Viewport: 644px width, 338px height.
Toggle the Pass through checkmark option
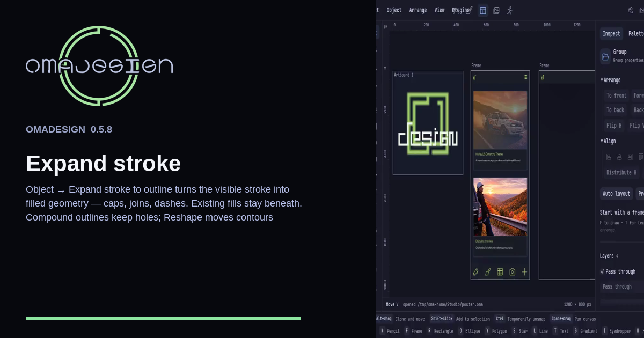(602, 271)
